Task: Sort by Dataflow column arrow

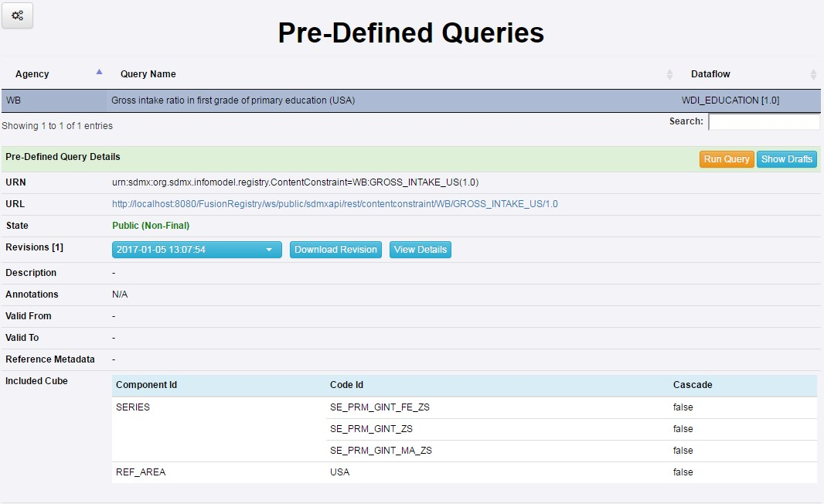Action: [x=813, y=74]
